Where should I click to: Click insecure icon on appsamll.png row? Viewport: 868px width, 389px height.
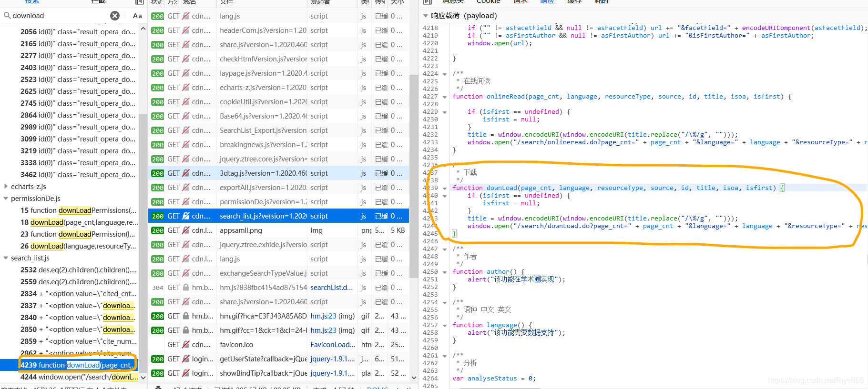[x=186, y=230]
